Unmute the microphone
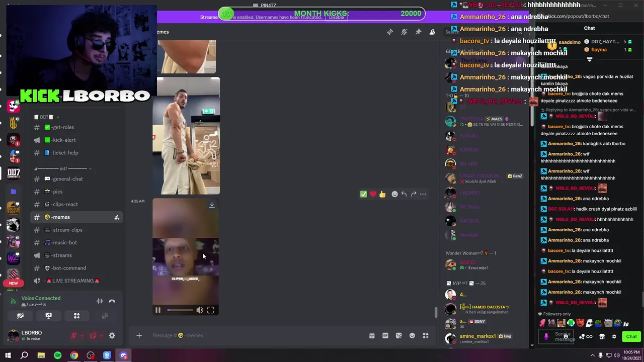 [x=74, y=335]
